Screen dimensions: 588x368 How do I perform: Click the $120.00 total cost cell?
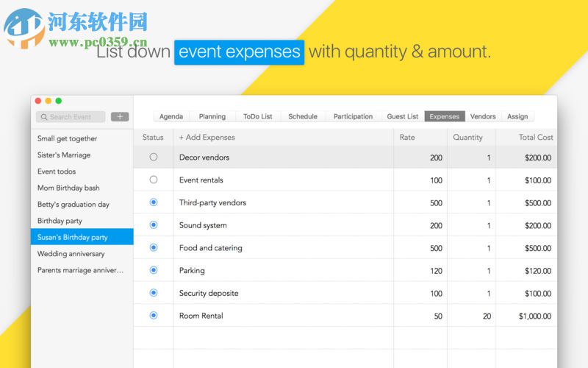click(x=538, y=271)
